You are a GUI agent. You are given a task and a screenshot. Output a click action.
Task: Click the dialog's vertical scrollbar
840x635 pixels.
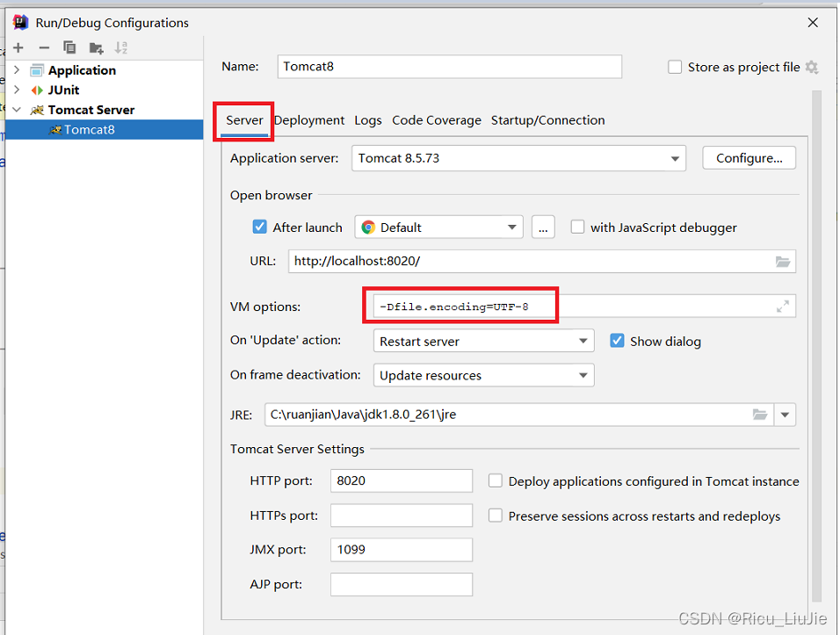pyautogui.click(x=816, y=346)
